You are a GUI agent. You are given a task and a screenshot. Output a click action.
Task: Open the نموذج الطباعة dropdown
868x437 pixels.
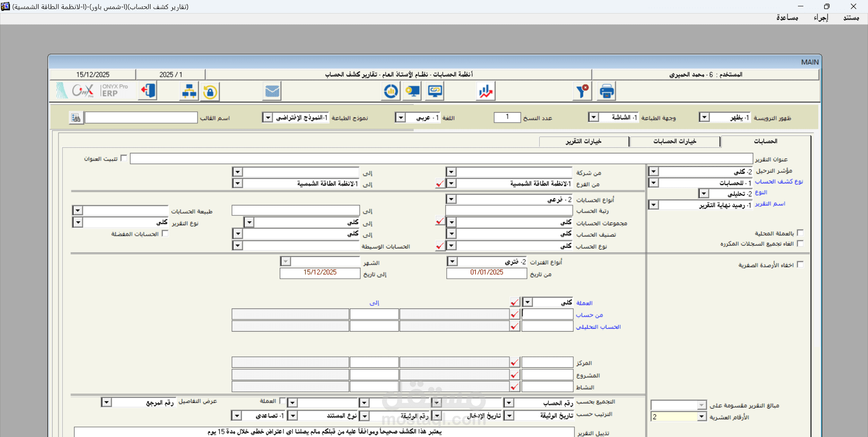click(268, 118)
